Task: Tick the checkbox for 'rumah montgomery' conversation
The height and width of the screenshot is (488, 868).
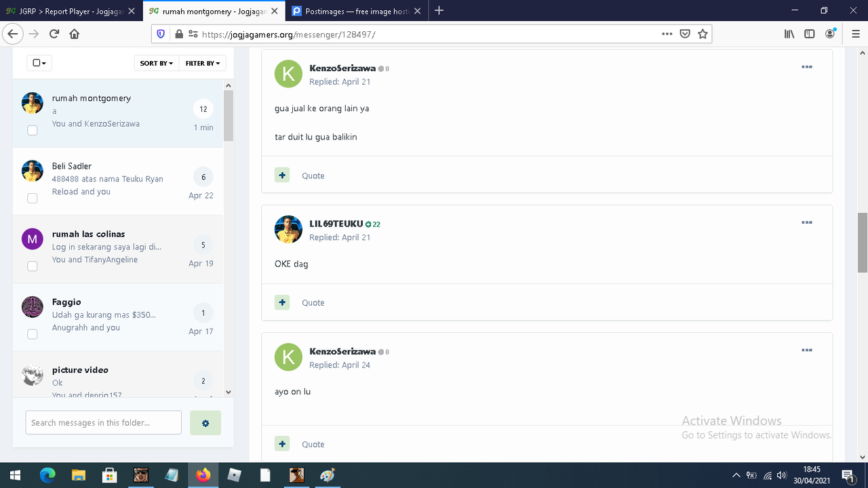Action: pyautogui.click(x=33, y=130)
